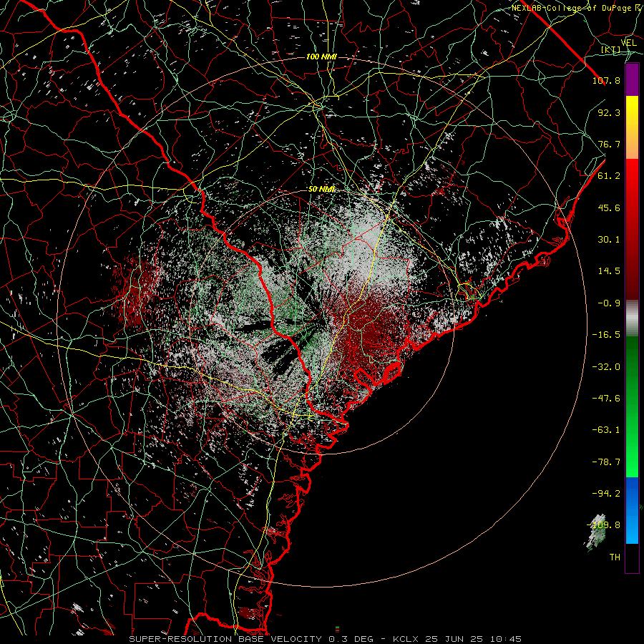
Task: Click the 76.7 velocity scale value
Action: (x=609, y=144)
